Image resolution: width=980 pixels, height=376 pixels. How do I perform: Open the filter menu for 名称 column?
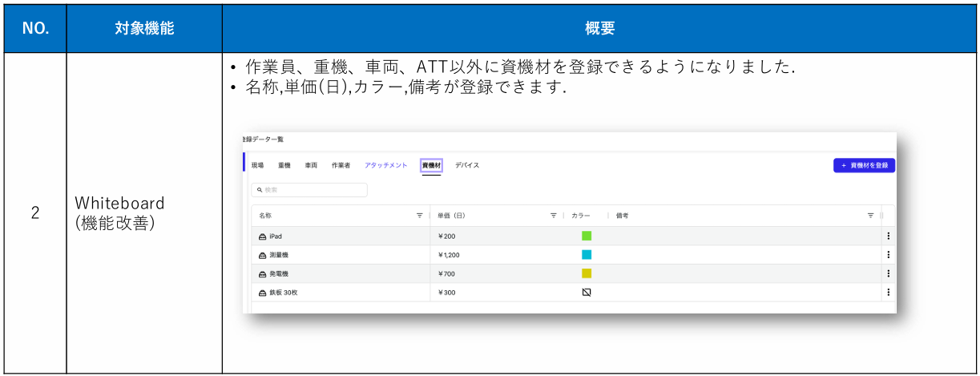[x=419, y=216]
